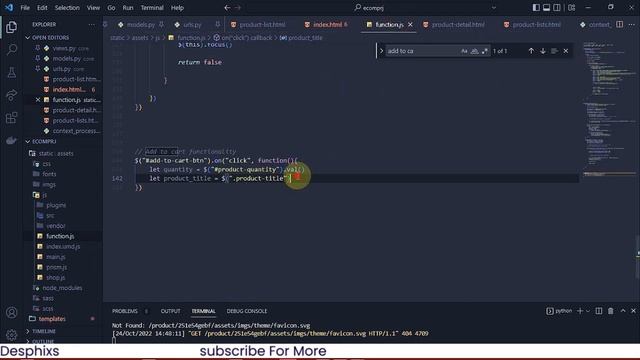This screenshot has width=640, height=360.
Task: Go forward with the navigation arrow
Action: 238,8
